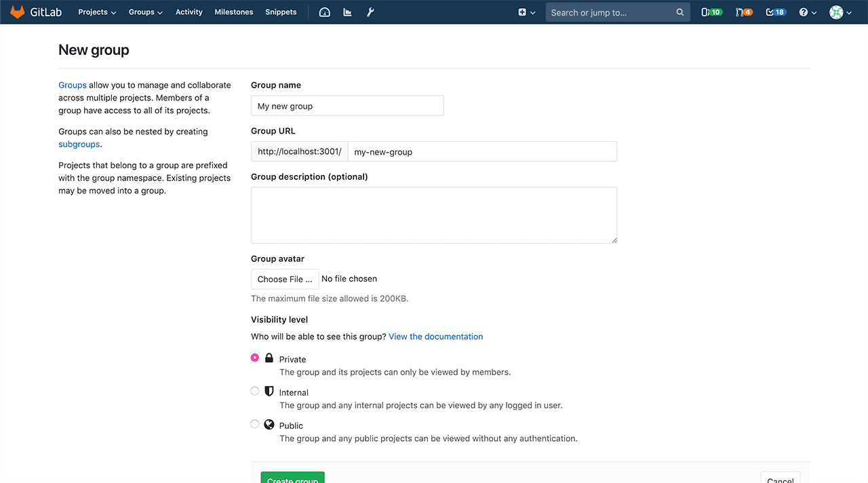Open the Milestones page

(233, 12)
